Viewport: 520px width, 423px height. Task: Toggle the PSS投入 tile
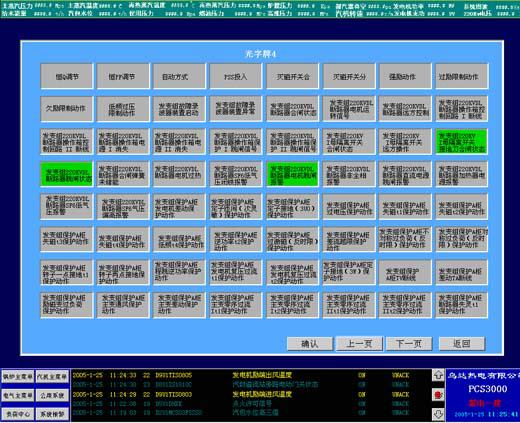[235, 76]
